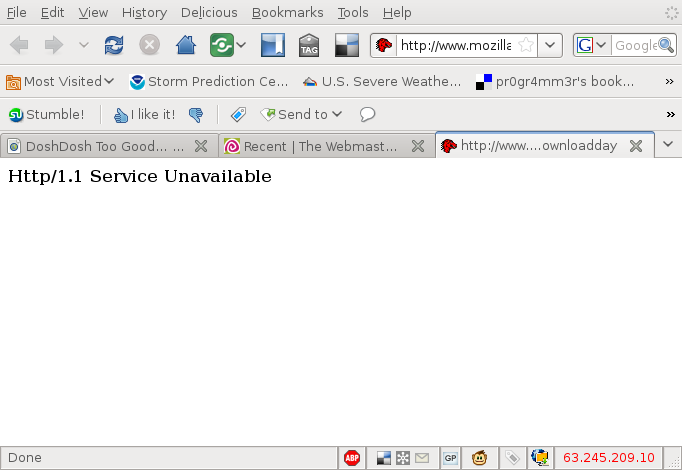The width and height of the screenshot is (682, 470).
Task: Click the Greasemonkey monkey face icon
Action: [x=480, y=458]
